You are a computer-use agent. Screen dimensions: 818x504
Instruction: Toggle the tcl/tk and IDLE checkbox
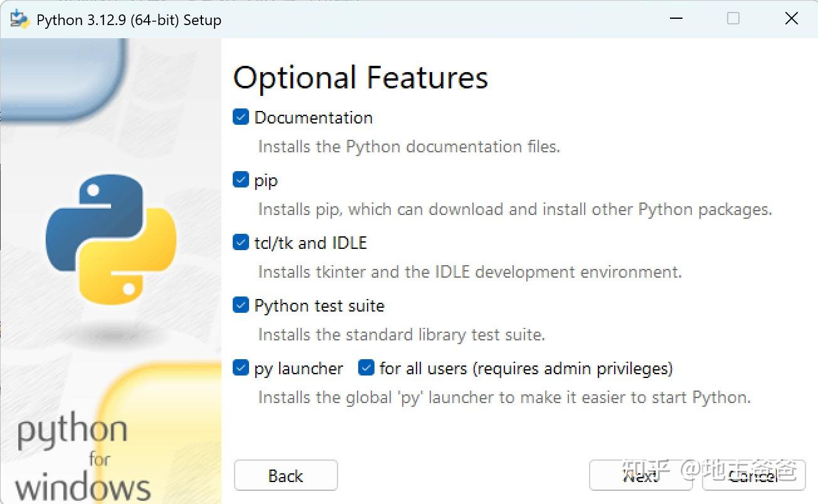[x=241, y=242]
